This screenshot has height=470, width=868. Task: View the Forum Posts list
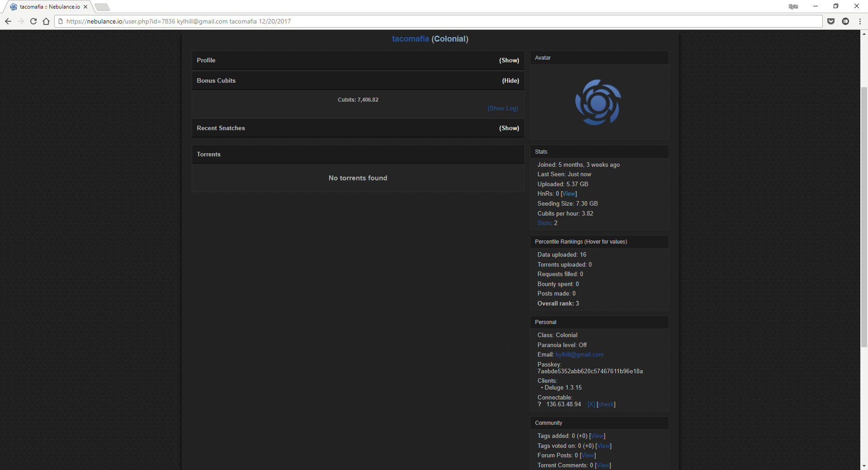click(x=588, y=456)
